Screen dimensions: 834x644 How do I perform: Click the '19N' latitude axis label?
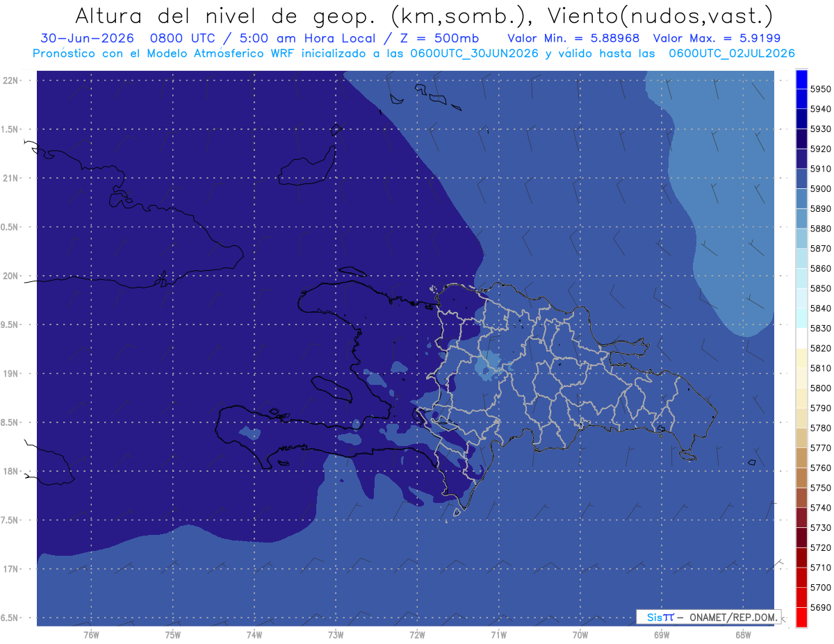pyautogui.click(x=10, y=374)
